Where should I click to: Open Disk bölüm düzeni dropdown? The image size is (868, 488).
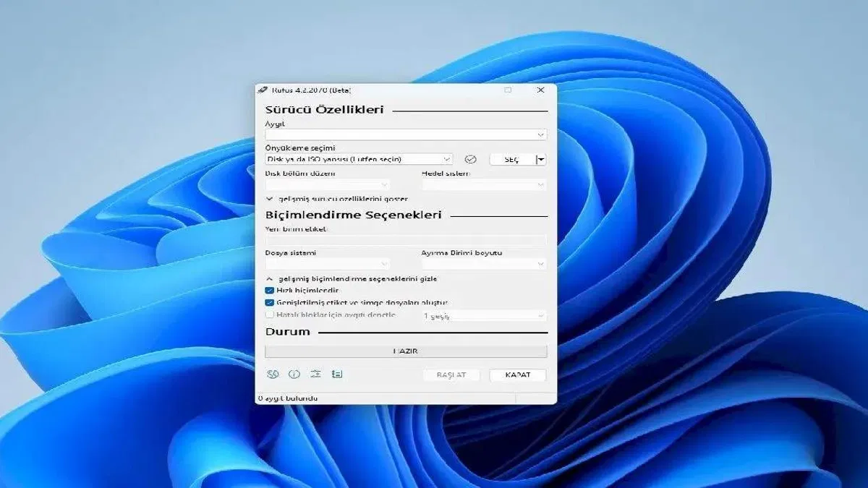[x=328, y=185]
